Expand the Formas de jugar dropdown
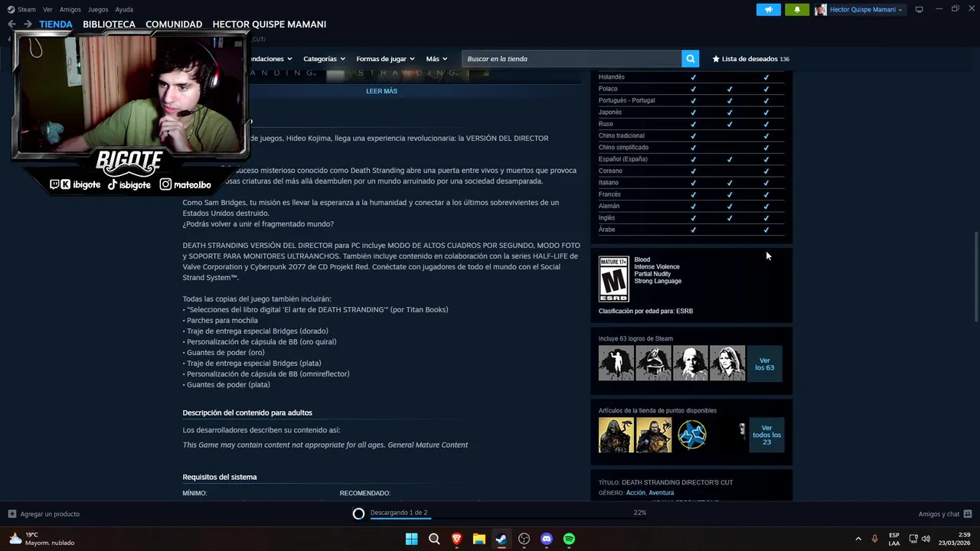Image resolution: width=980 pixels, height=551 pixels. point(385,59)
